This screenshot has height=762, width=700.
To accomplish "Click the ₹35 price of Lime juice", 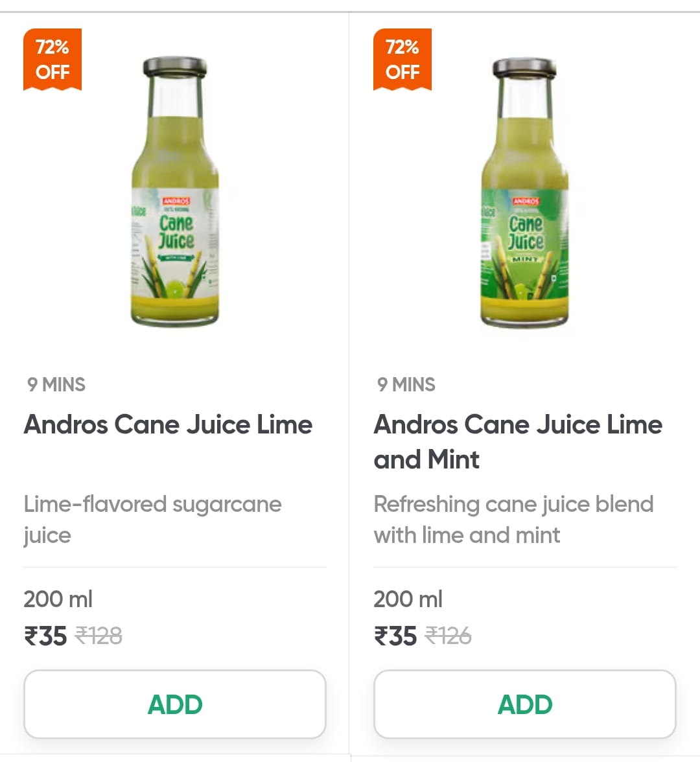I will [45, 636].
